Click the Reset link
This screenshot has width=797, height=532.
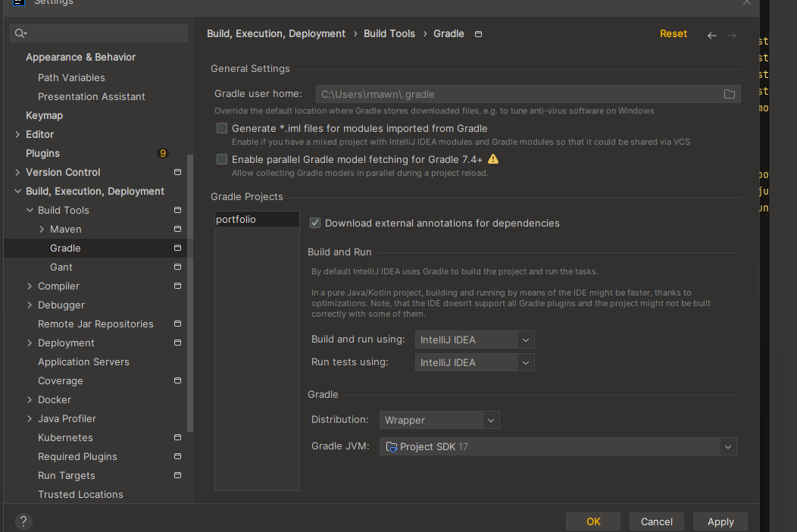(674, 33)
